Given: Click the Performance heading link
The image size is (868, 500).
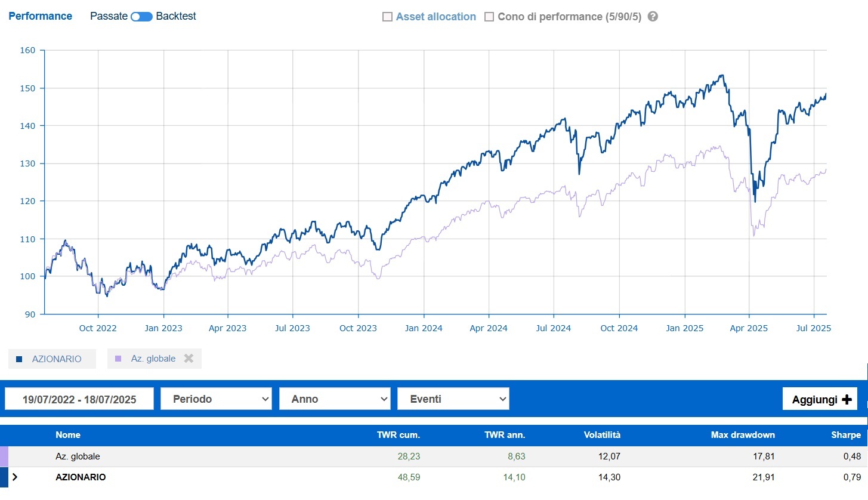Looking at the screenshot, I should [x=40, y=16].
